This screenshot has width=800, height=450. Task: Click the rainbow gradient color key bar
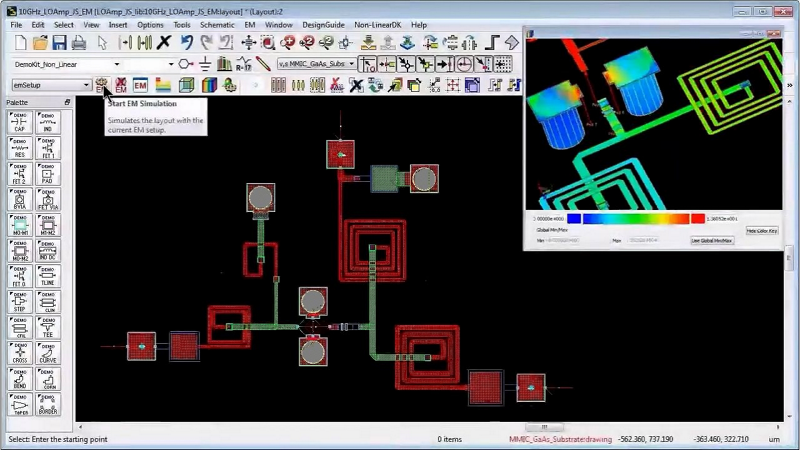[636, 218]
